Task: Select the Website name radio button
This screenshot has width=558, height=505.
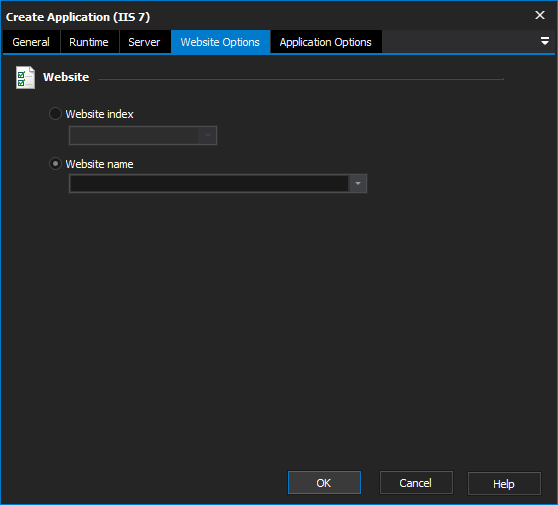Action: [x=55, y=164]
